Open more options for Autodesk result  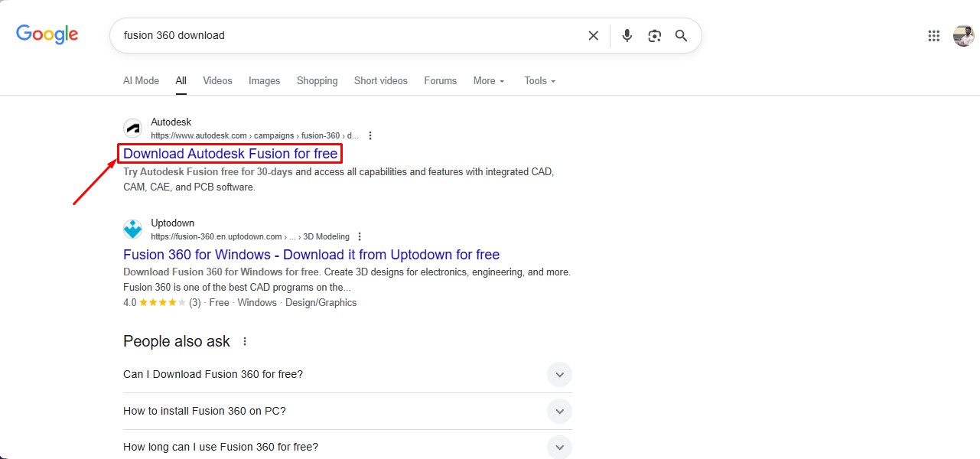pyautogui.click(x=370, y=136)
